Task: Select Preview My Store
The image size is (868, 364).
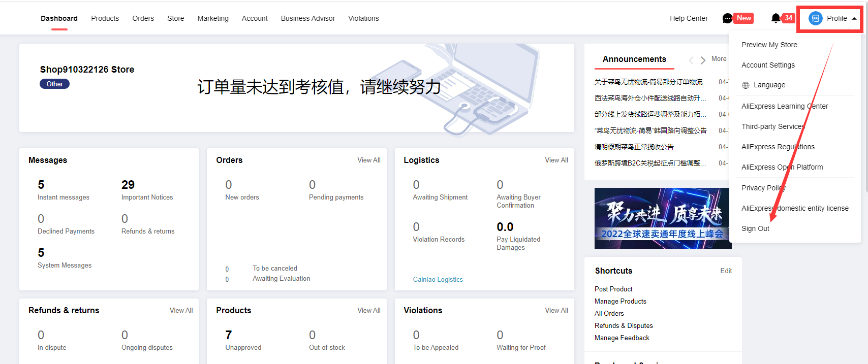Action: click(x=769, y=45)
